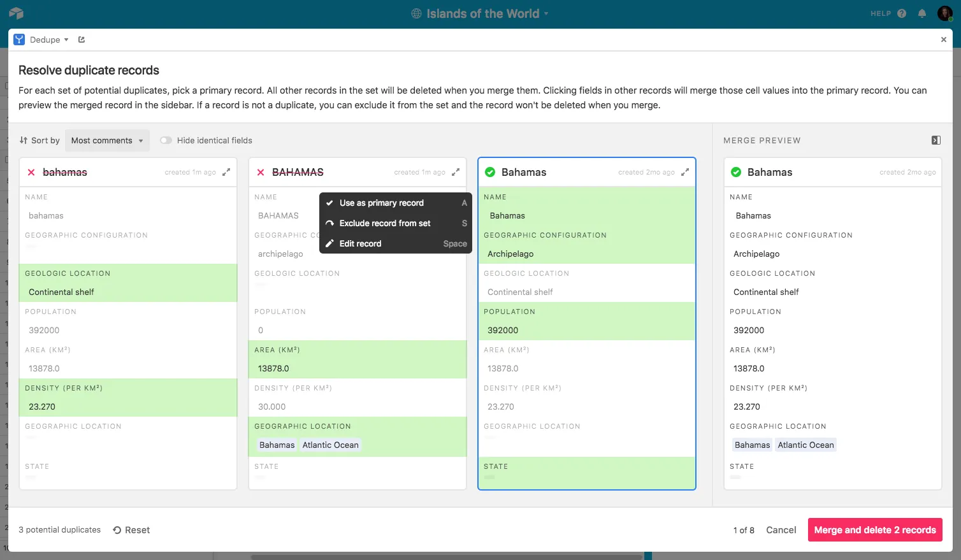Open the notifications bell
The width and height of the screenshot is (961, 560).
pos(921,13)
